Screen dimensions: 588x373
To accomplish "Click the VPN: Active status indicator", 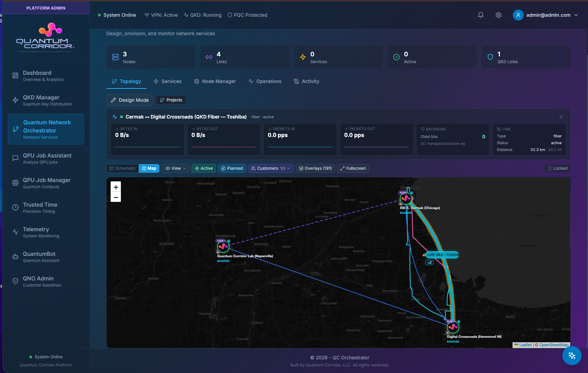I will click(161, 15).
